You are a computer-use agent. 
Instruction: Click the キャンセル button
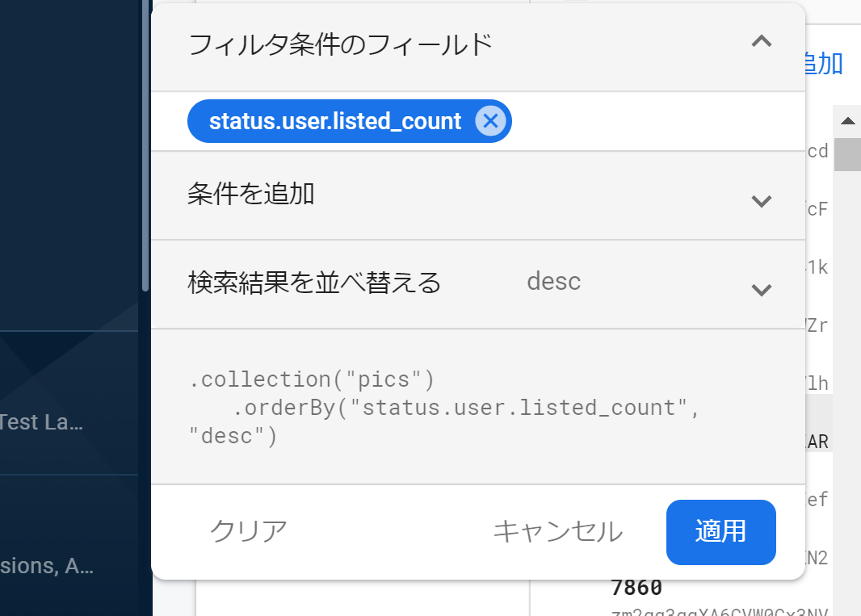point(558,532)
